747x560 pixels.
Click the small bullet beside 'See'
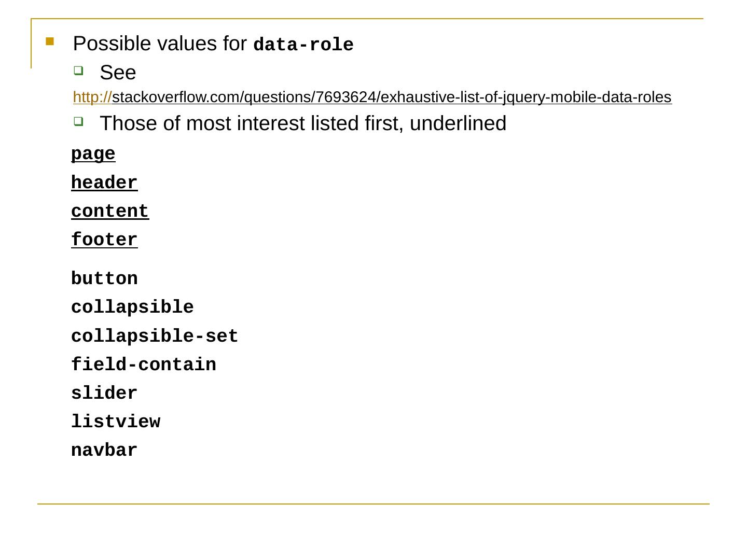pyautogui.click(x=78, y=71)
